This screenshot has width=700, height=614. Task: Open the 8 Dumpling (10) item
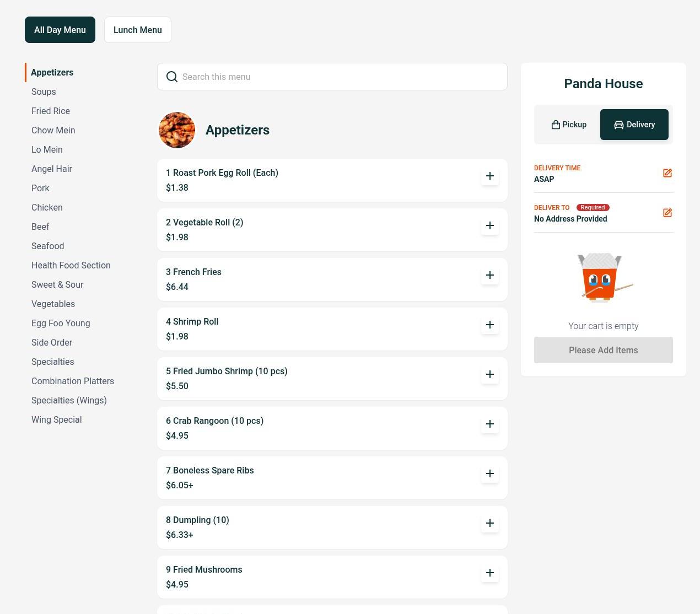click(x=332, y=527)
